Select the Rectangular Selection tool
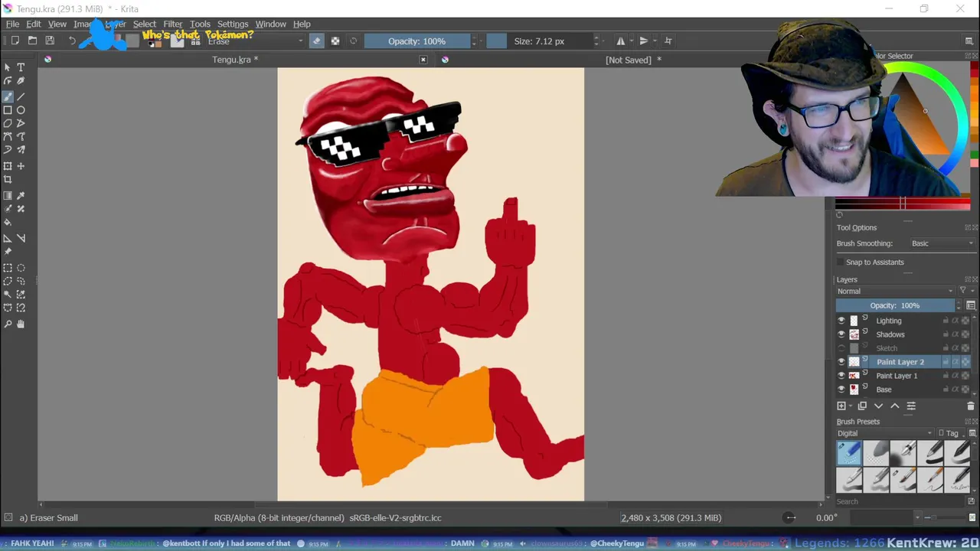 pos(8,268)
